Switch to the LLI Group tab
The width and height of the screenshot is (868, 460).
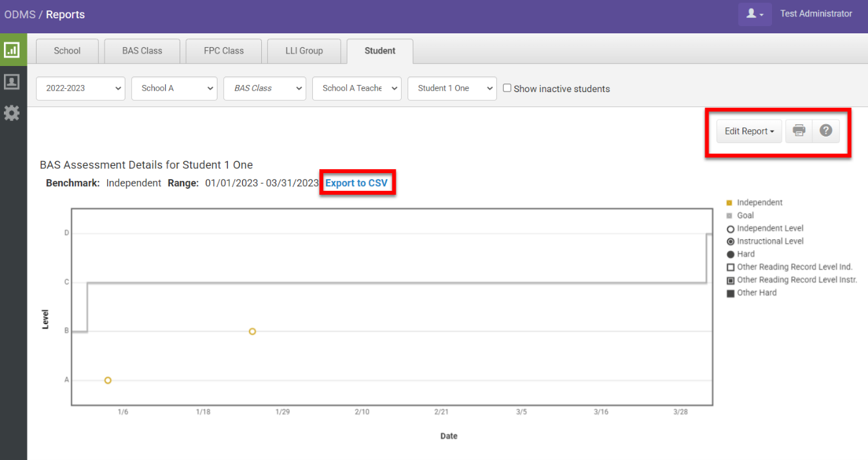[x=304, y=51]
